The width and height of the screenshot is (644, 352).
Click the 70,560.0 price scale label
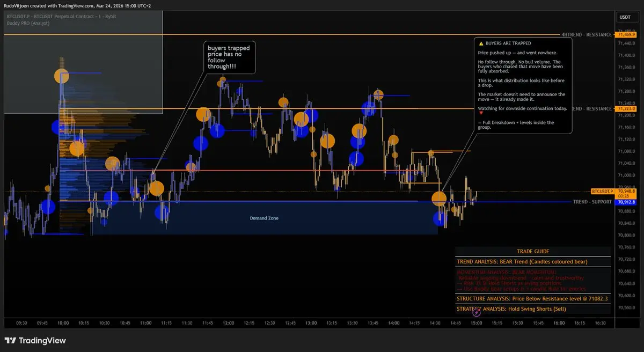pyautogui.click(x=626, y=307)
